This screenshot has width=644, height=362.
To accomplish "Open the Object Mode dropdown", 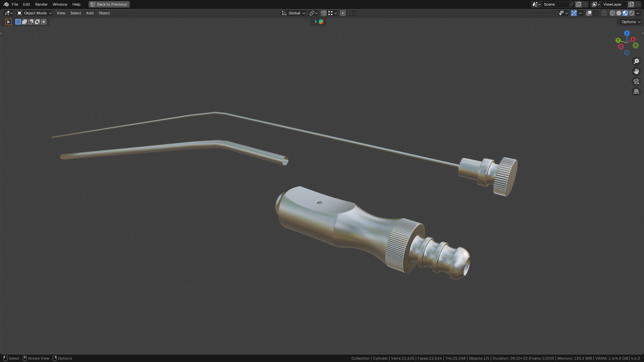I will pos(34,13).
